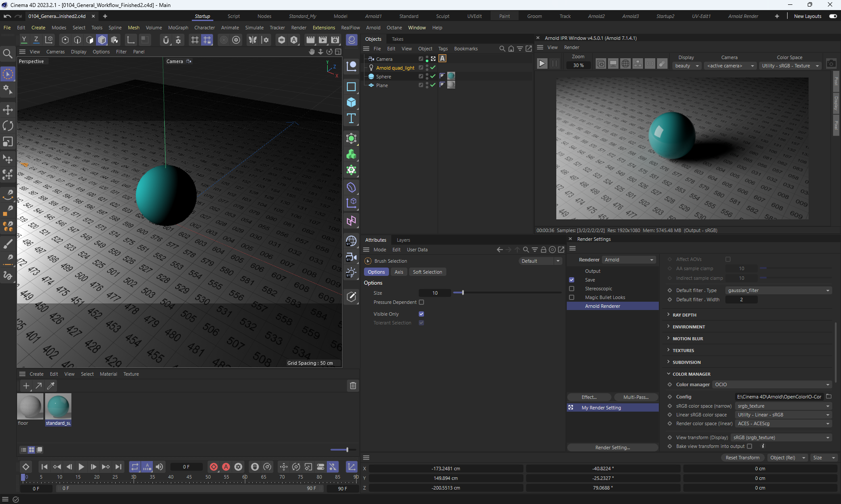Open the MoGraph menu

178,28
